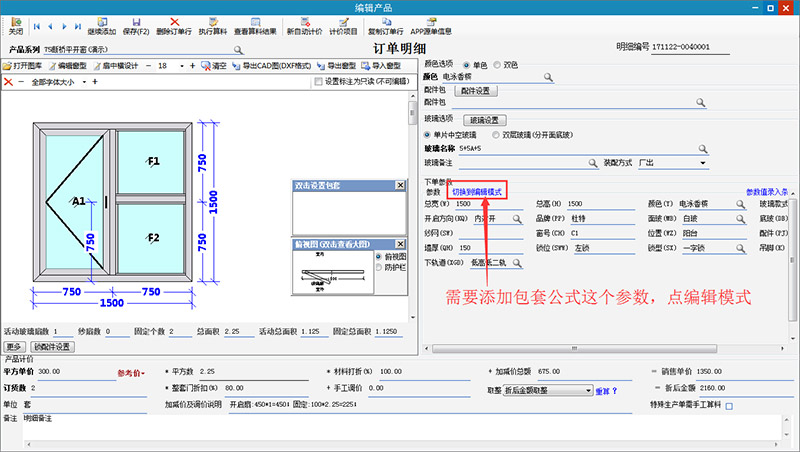The width and height of the screenshot is (800, 452).
Task: Click the 配件设置 button
Action: click(476, 91)
